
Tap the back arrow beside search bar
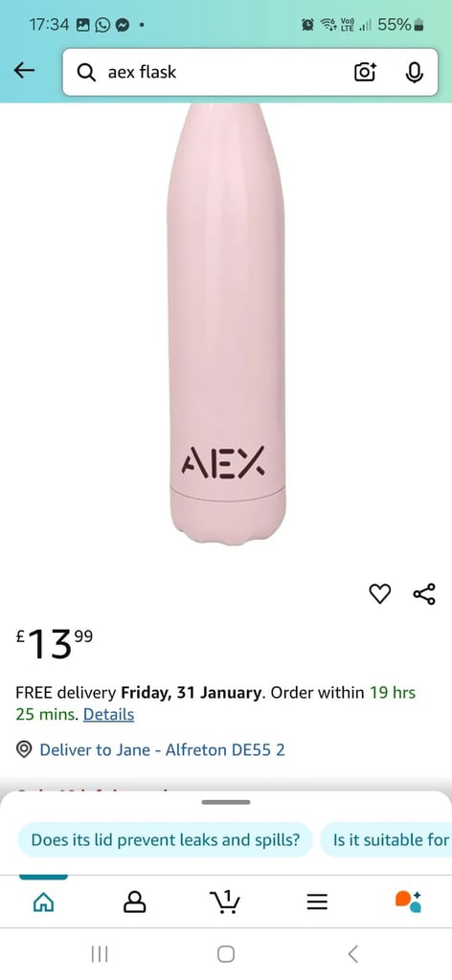[x=24, y=71]
